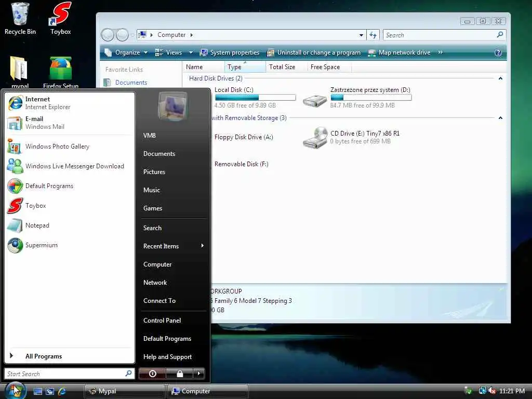Launch Toybox from Start menu list
Image resolution: width=532 pixels, height=399 pixels.
coord(70,206)
